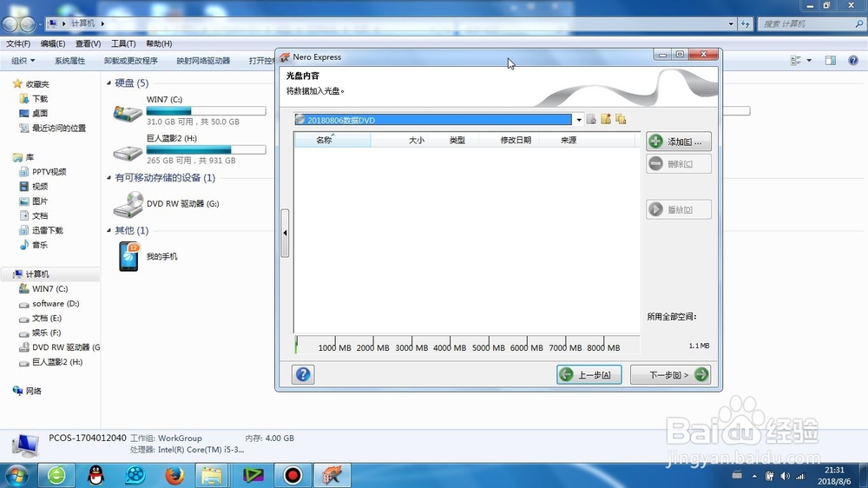Click 卸载或更改程序 in Explorer toolbar

131,61
